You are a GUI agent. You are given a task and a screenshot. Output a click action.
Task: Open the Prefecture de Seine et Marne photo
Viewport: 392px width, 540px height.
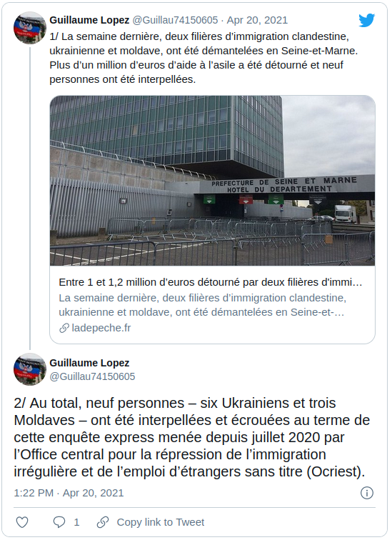pyautogui.click(x=212, y=181)
